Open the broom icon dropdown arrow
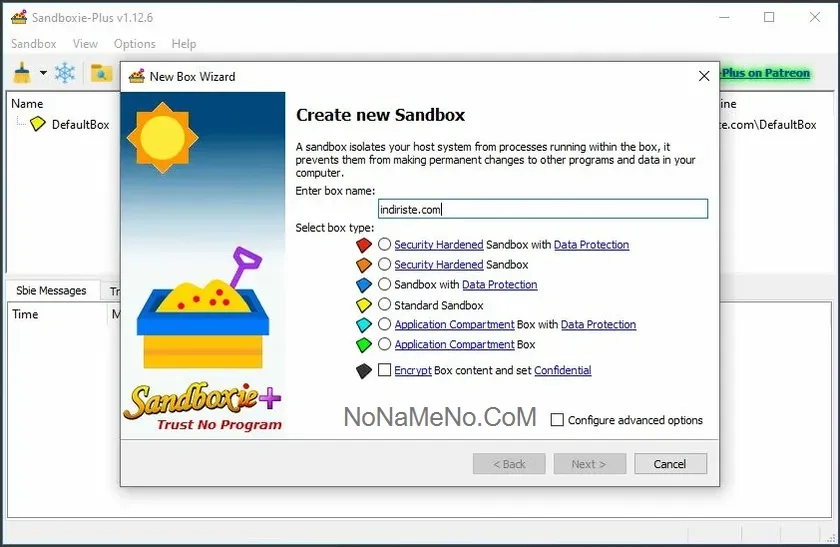The height and width of the screenshot is (547, 840). (43, 74)
